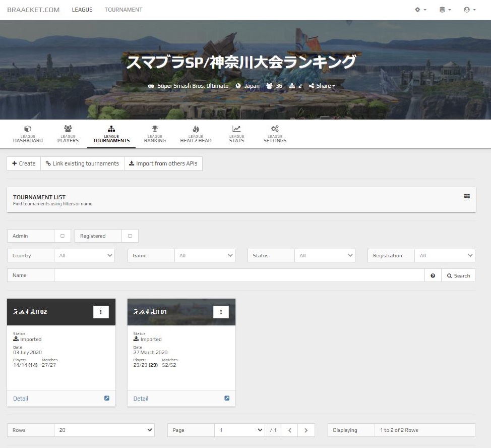Click the 1 to 2 of 2 Rows text

[399, 430]
